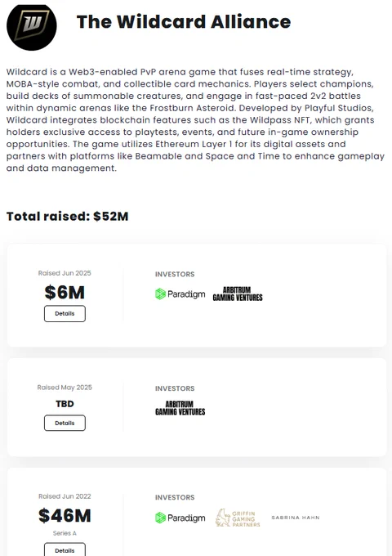Image resolution: width=392 pixels, height=556 pixels.
Task: Click the TBD amount text
Action: [x=65, y=404]
